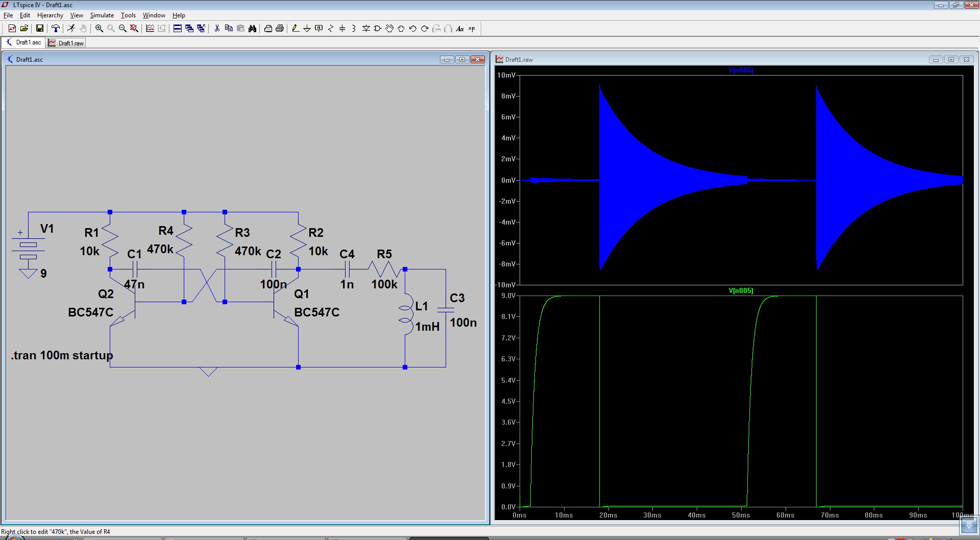Click the V(n005) trace label
The width and height of the screenshot is (980, 540).
point(741,290)
